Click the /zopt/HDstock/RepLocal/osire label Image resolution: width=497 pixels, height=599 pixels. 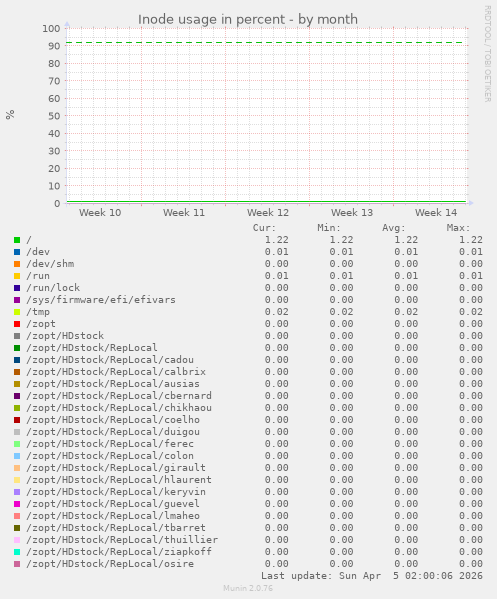[110, 564]
